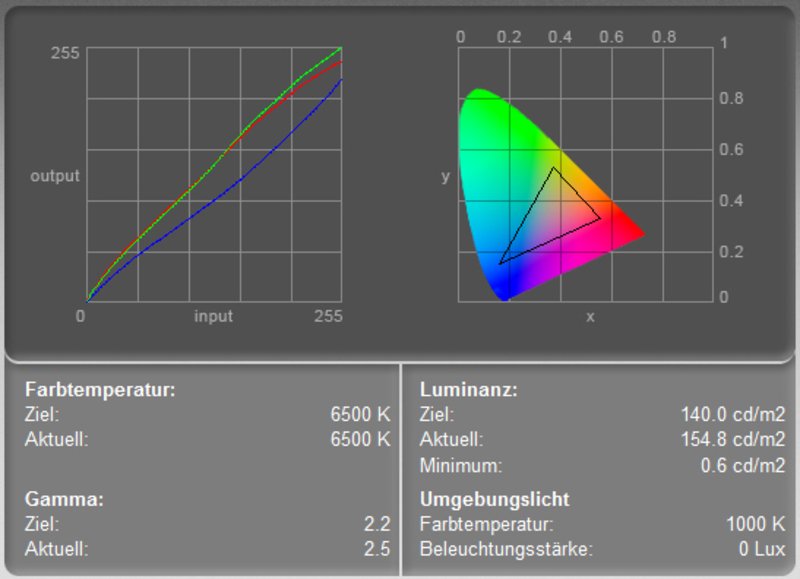Click the x axis label of the chromaticity diagram
The image size is (800, 579).
pos(590,317)
